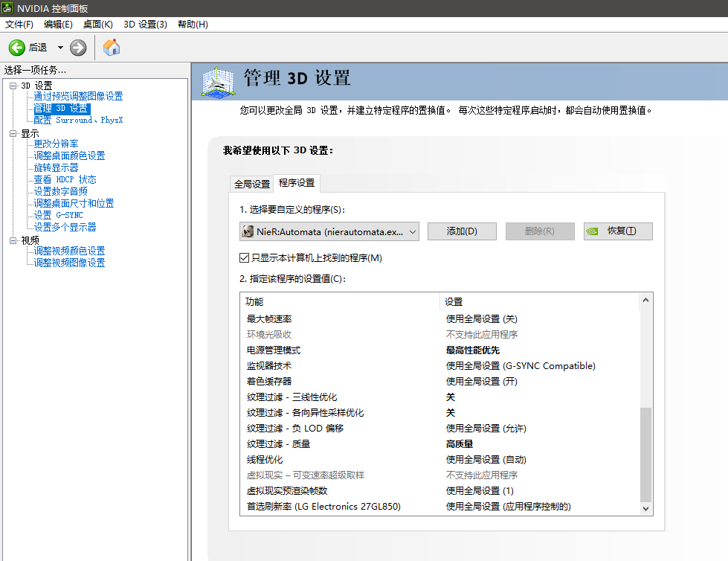Collapse the 视频 tree node
The image size is (728, 561).
pos(13,240)
